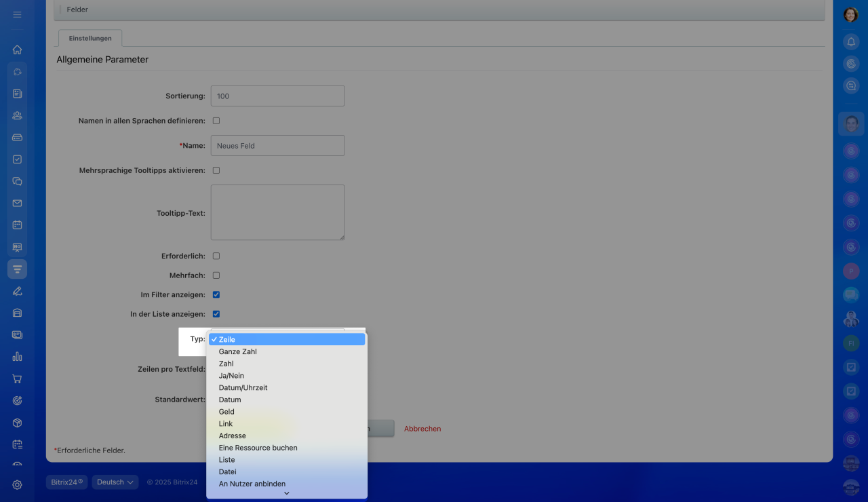The width and height of the screenshot is (868, 502).
Task: Switch to the Einstellungen tab
Action: coord(90,38)
